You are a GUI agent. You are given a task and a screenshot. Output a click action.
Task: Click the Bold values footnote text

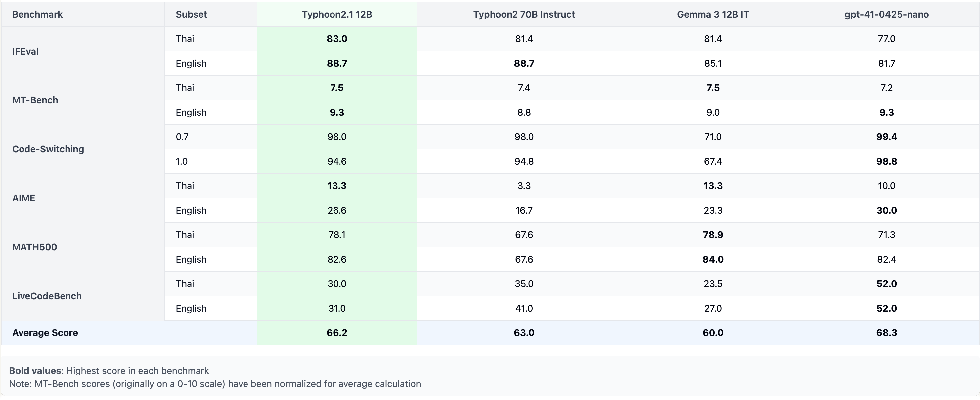[x=109, y=371]
